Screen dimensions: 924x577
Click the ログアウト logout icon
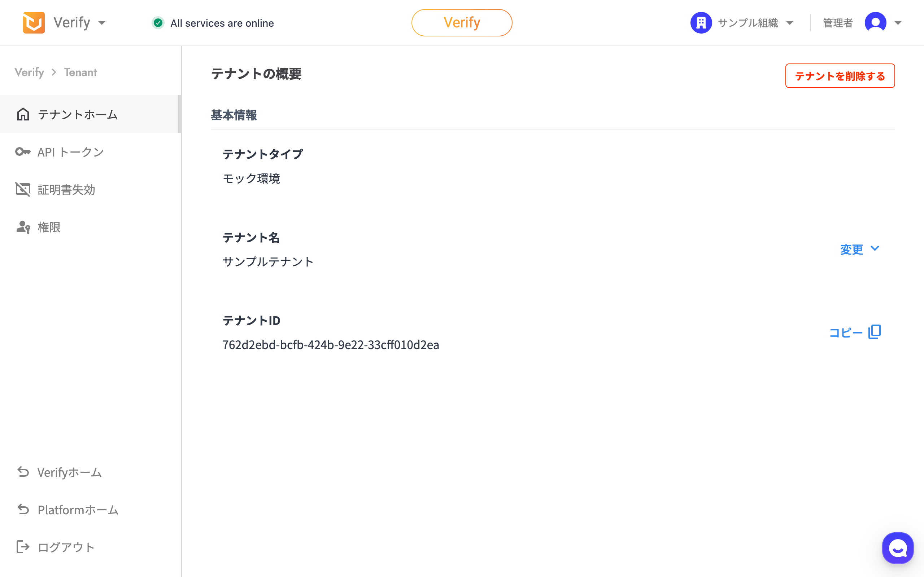[23, 547]
